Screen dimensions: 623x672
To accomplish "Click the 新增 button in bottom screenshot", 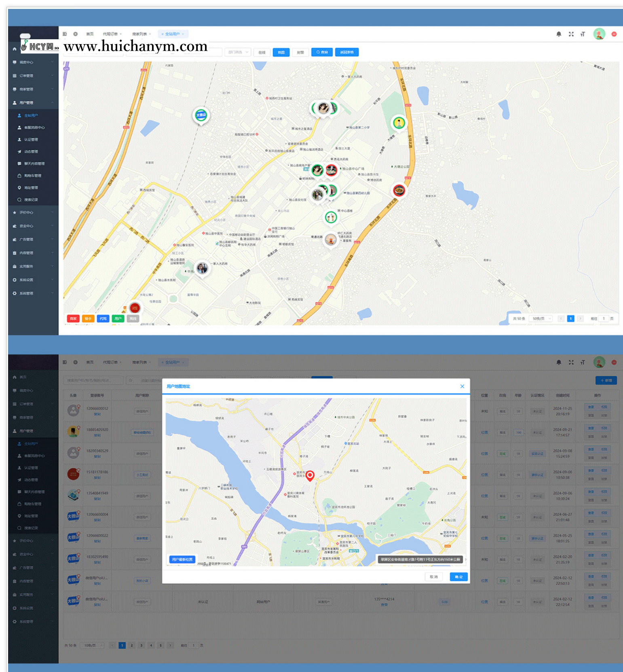I will (x=606, y=380).
